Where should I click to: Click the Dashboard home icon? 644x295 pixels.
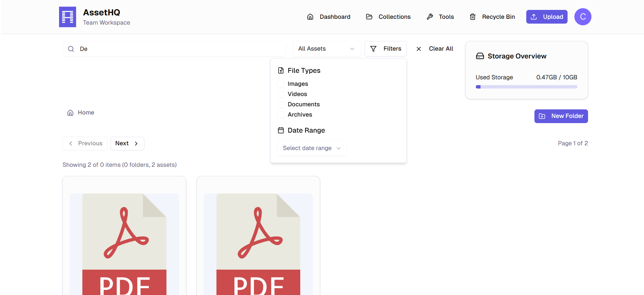310,17
